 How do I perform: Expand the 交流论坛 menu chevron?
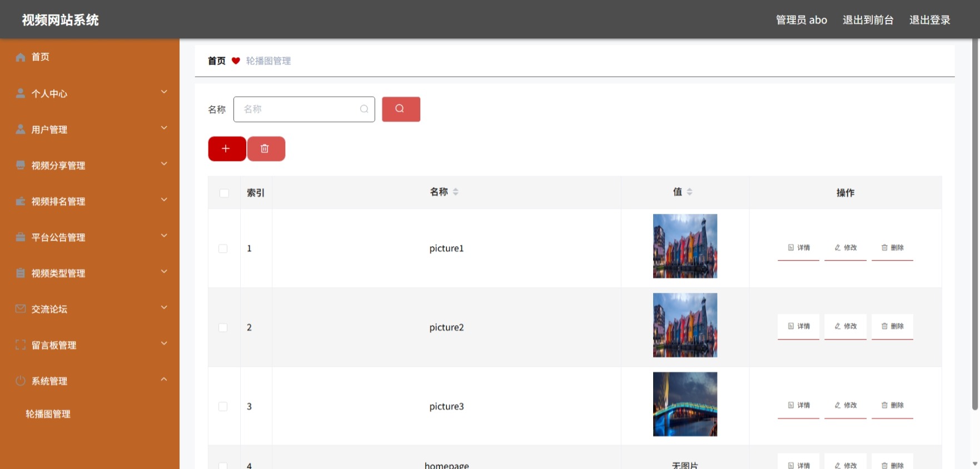(x=164, y=308)
